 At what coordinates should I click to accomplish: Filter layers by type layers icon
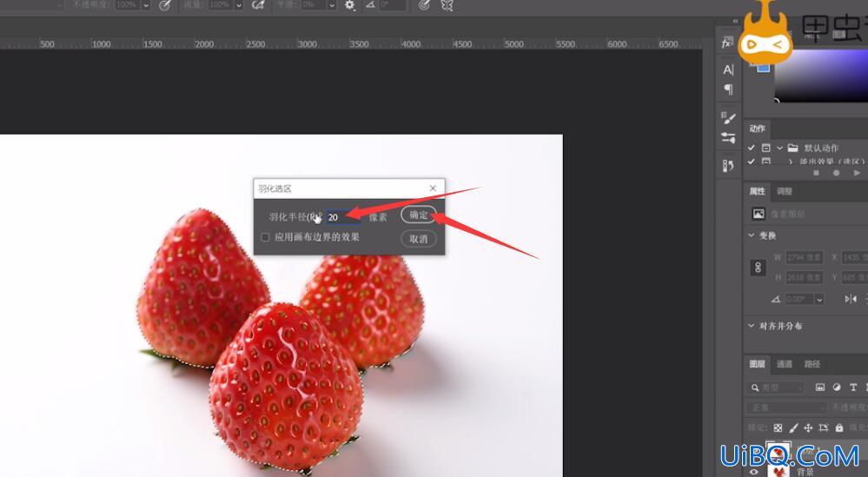point(853,388)
